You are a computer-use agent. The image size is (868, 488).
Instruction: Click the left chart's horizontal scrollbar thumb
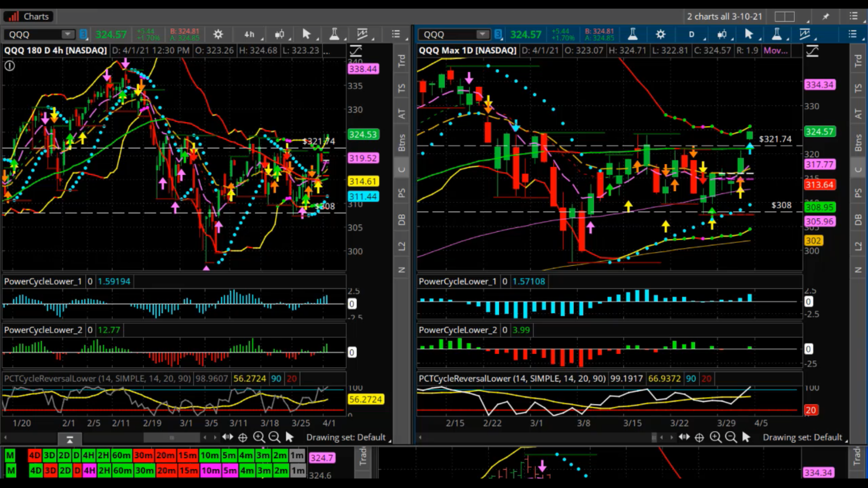[172, 437]
